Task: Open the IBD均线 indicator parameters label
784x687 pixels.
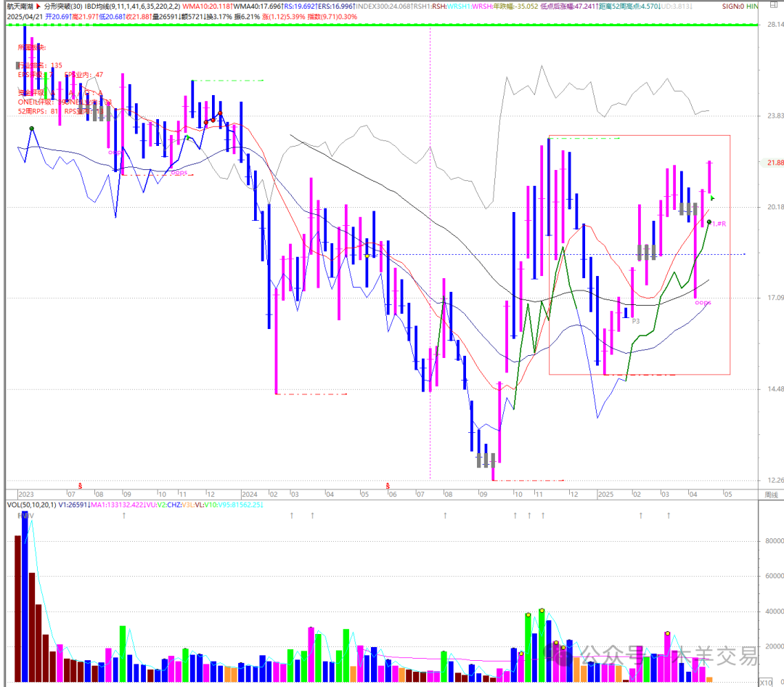Action: coord(133,7)
